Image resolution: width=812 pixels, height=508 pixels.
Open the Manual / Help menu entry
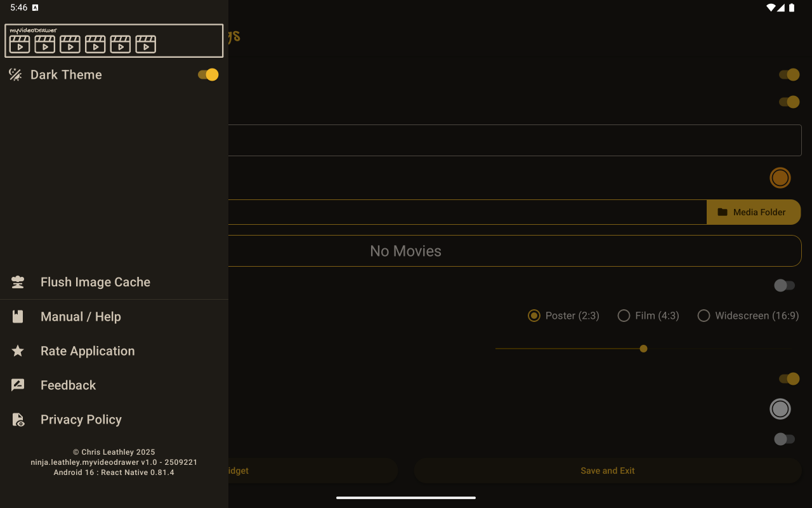(x=81, y=316)
